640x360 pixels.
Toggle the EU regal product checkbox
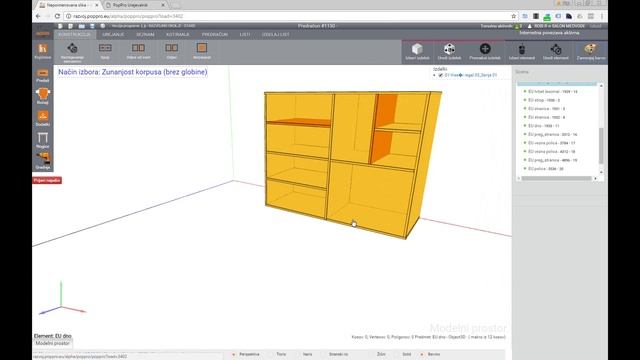(x=440, y=76)
